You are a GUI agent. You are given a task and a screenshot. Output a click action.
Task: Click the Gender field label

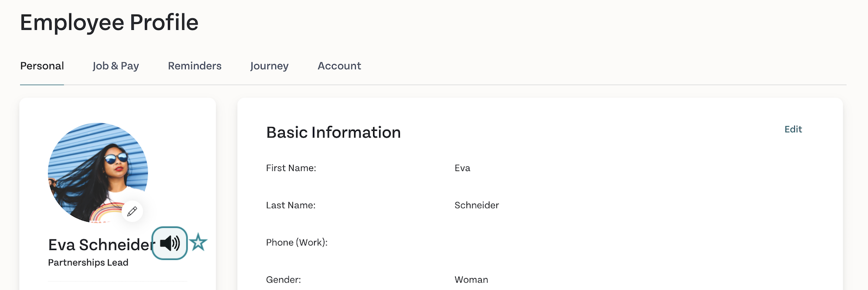click(x=283, y=280)
